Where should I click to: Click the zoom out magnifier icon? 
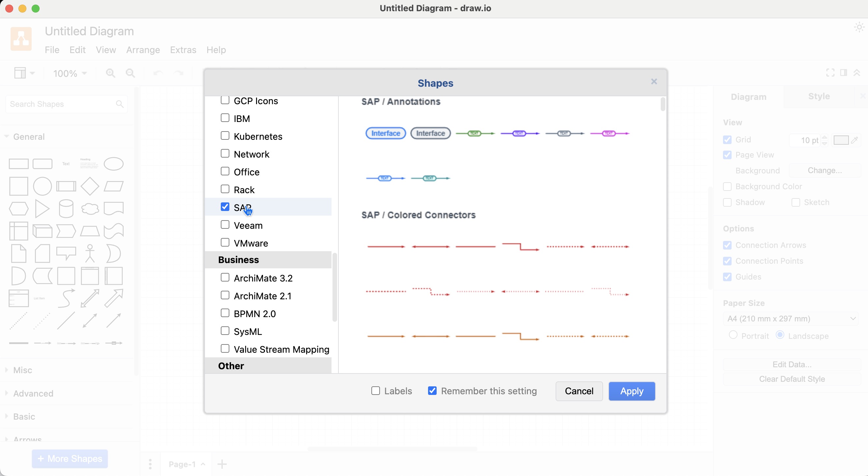[x=130, y=73]
